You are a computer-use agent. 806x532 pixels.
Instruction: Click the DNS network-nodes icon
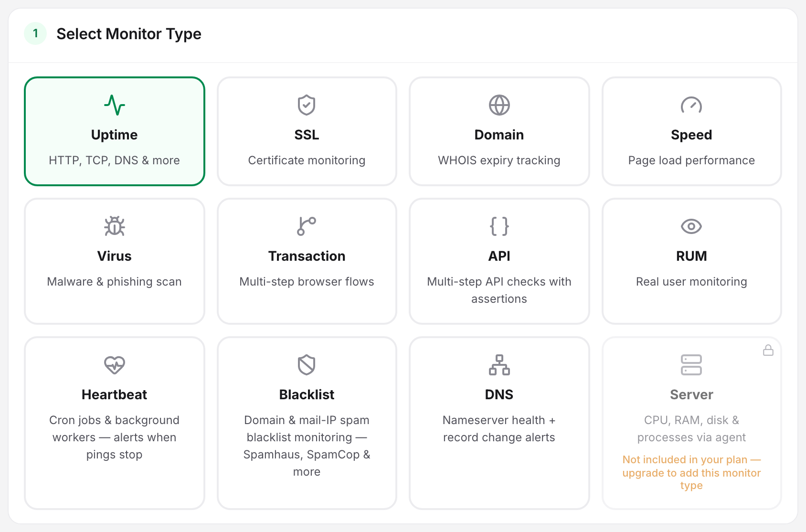(499, 365)
